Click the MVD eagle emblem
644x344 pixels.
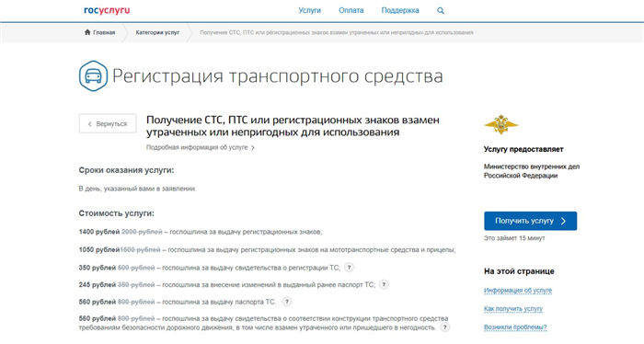(x=500, y=124)
